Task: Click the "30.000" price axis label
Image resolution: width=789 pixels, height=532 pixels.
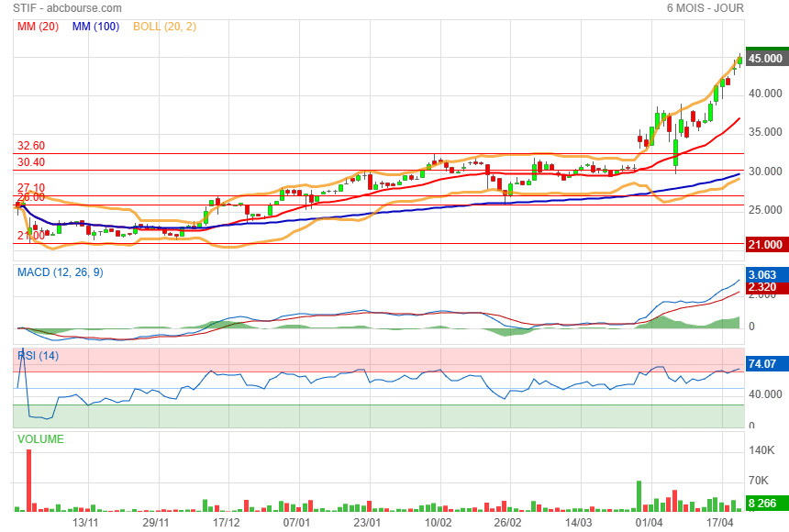Action: tap(765, 172)
